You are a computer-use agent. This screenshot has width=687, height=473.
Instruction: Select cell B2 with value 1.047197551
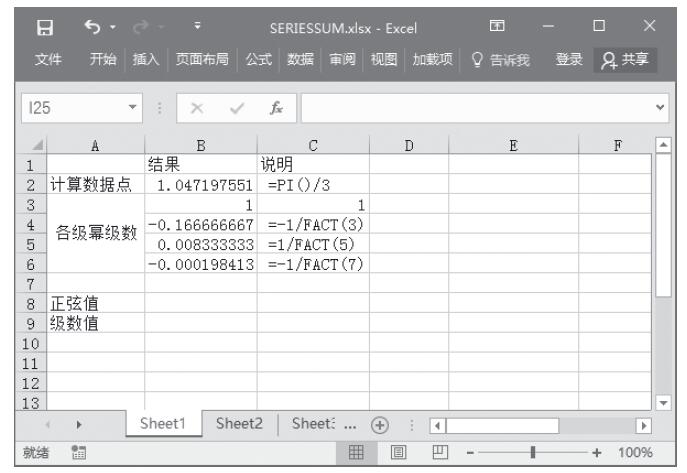tap(200, 185)
